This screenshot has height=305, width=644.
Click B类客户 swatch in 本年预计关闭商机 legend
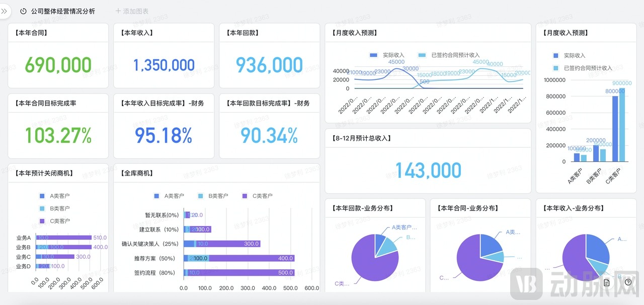point(42,209)
